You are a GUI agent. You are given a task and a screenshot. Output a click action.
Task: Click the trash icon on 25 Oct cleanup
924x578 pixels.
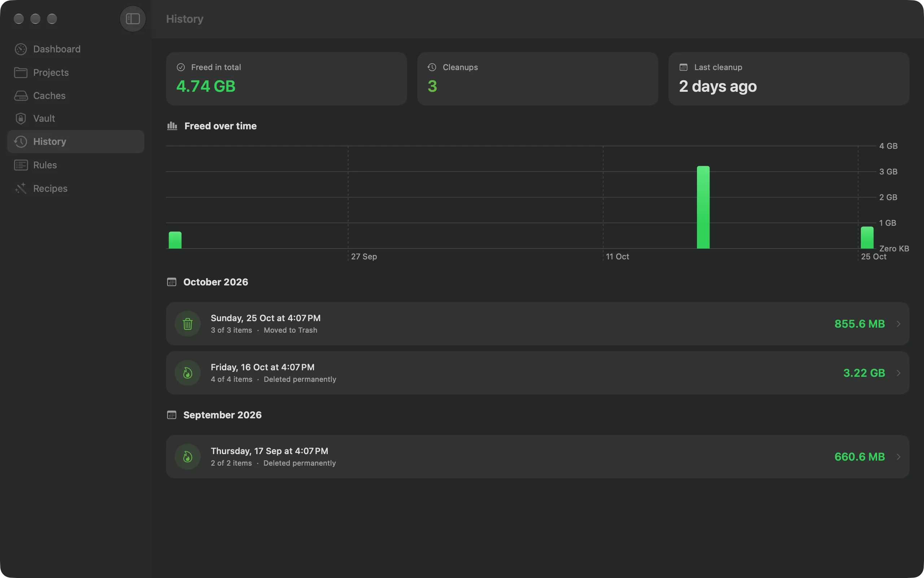(x=187, y=324)
